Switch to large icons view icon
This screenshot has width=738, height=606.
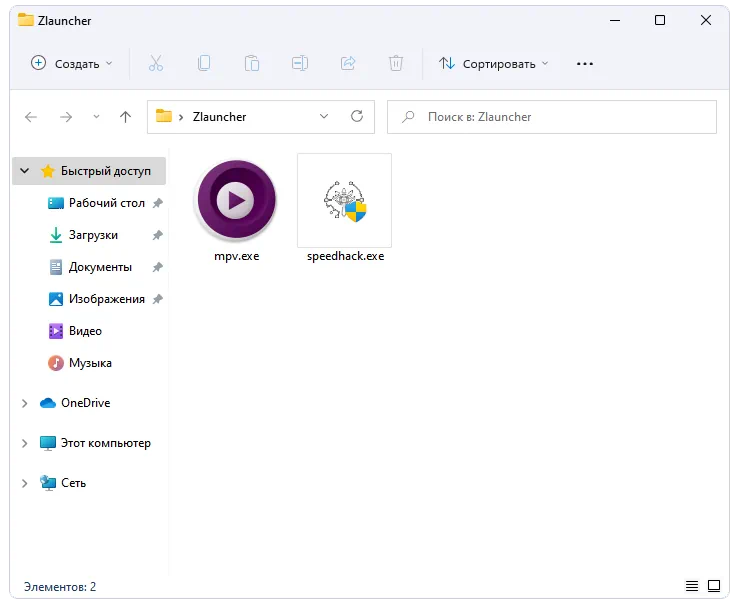[714, 586]
